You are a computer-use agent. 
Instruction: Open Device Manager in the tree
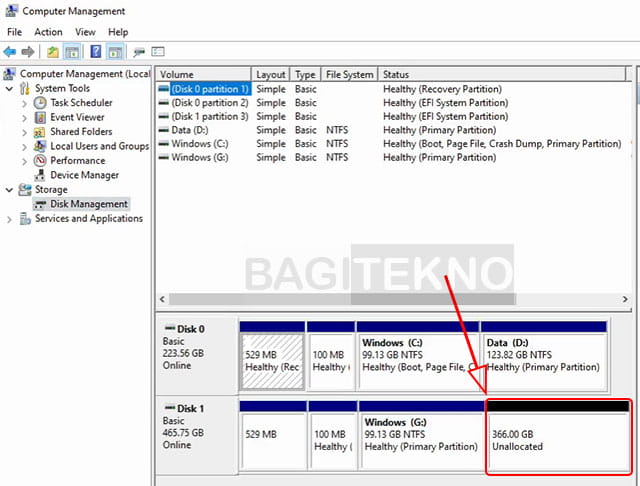[x=84, y=175]
